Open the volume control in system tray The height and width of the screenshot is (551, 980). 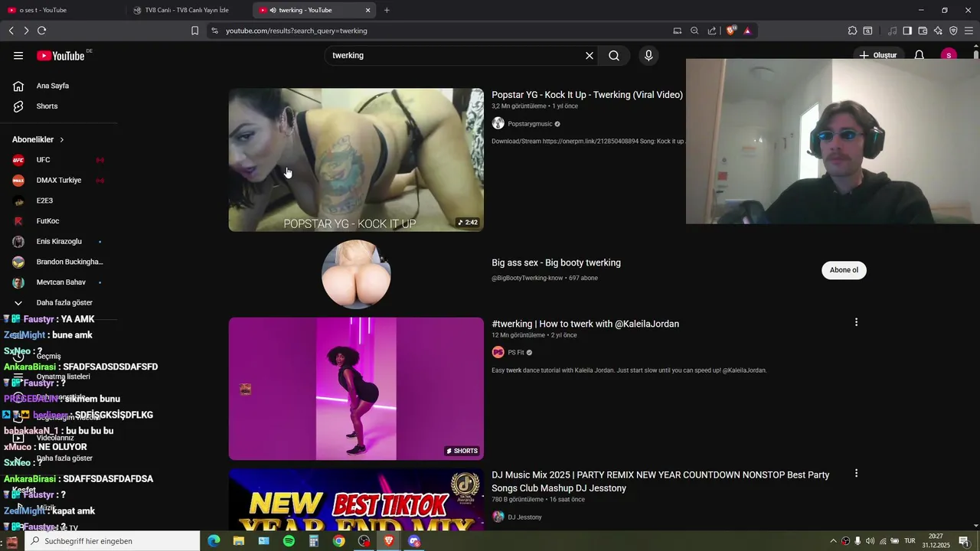tap(871, 541)
